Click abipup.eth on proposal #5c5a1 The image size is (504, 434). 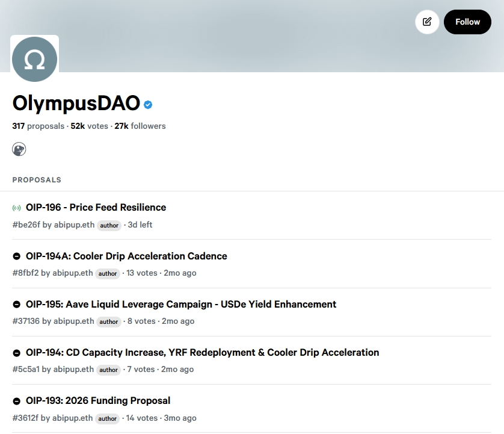click(73, 370)
